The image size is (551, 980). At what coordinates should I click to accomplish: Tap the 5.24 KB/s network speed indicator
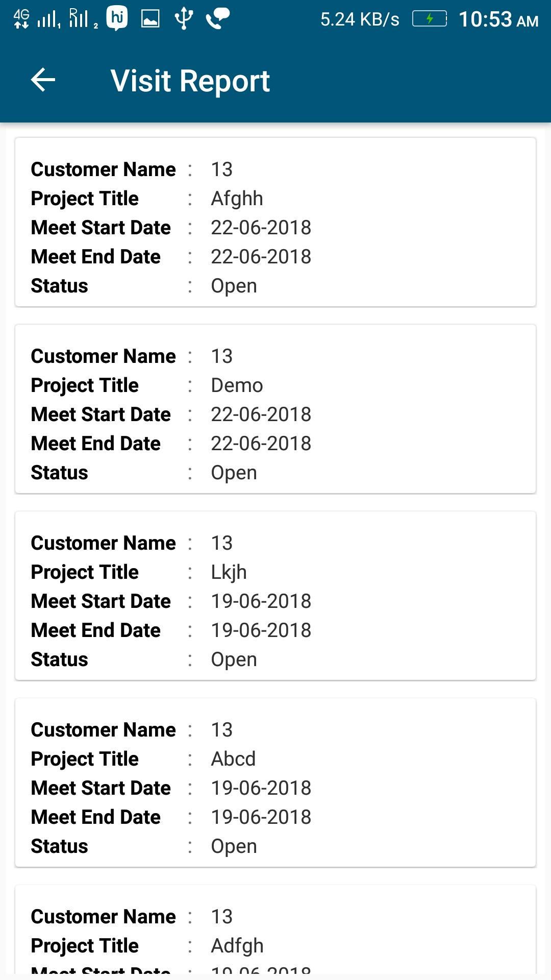[360, 19]
